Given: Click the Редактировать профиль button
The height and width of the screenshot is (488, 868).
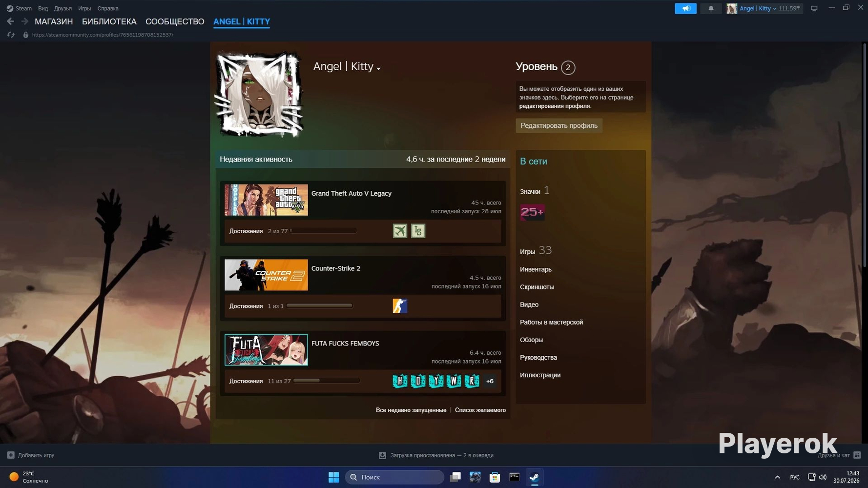Looking at the screenshot, I should (559, 125).
